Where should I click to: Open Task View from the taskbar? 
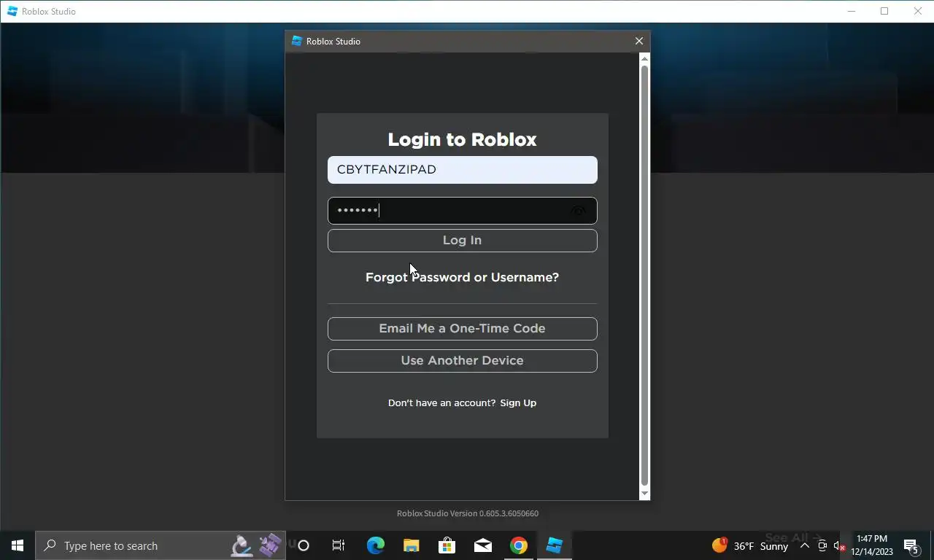pos(339,545)
